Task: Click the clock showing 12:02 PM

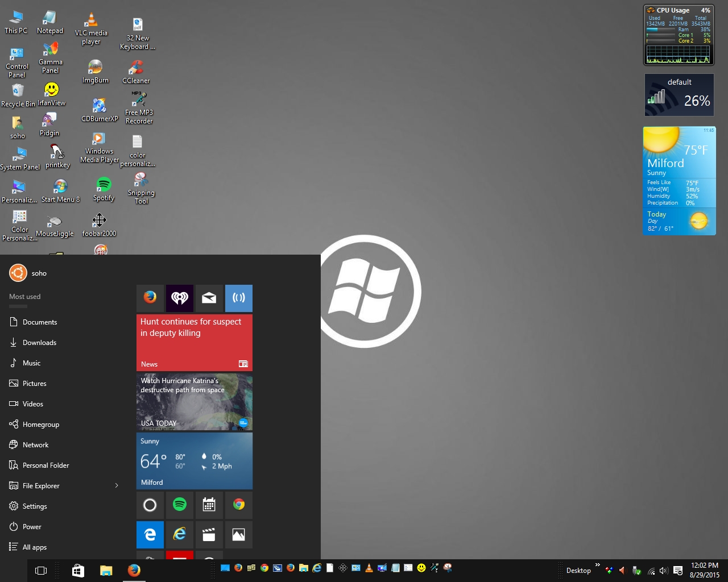Action: pos(705,571)
